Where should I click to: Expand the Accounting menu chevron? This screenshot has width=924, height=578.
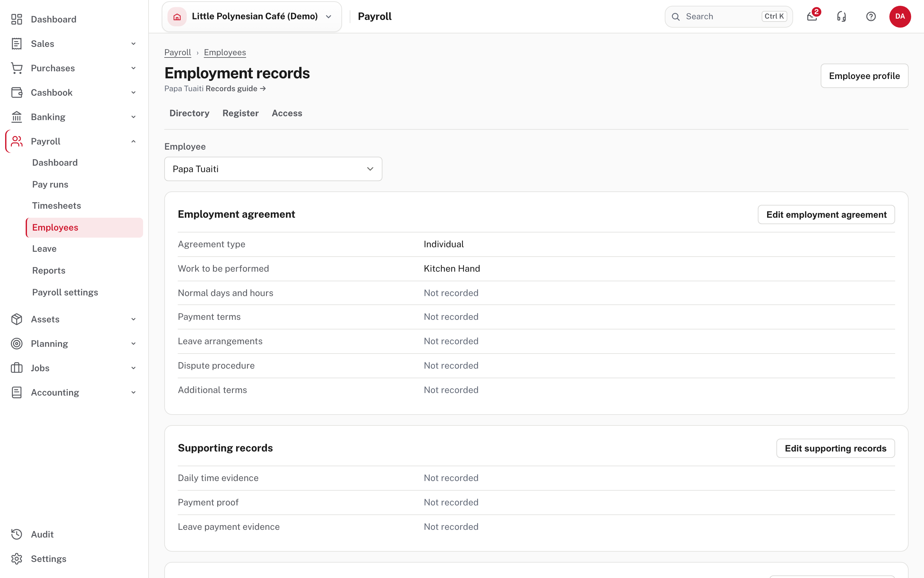coord(133,393)
